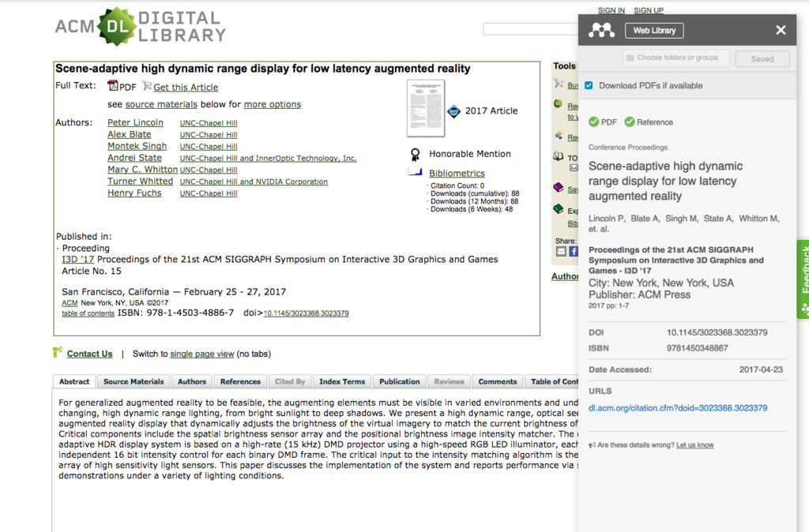Select the ISBN value 9781450348867

click(698, 348)
